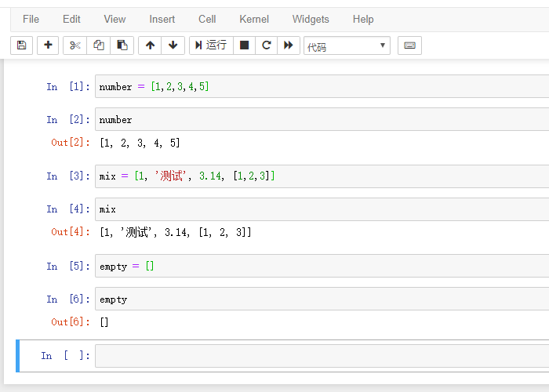Screen dimensions: 549x392
Task: Open the Cell menu
Action: pyautogui.click(x=207, y=19)
